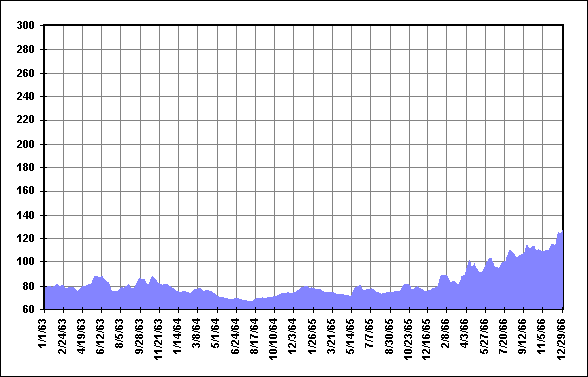Click the 120 y-axis label
588x377 pixels.
[x=26, y=239]
